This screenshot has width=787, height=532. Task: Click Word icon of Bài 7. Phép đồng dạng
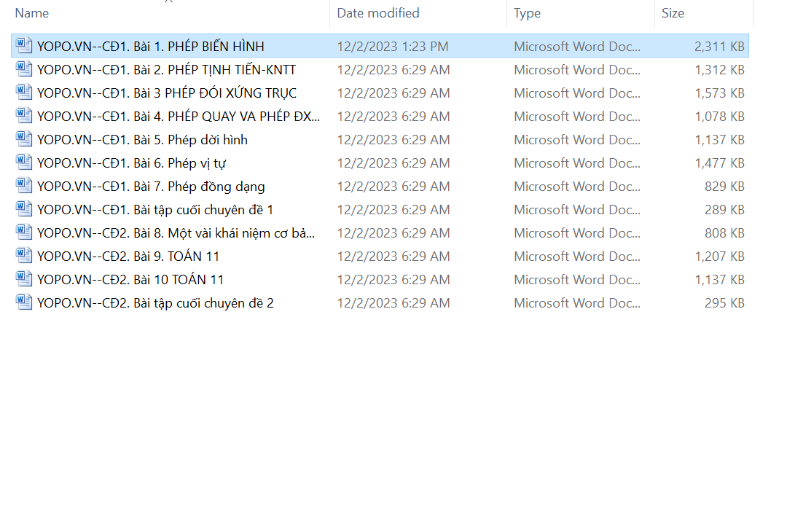pos(24,186)
